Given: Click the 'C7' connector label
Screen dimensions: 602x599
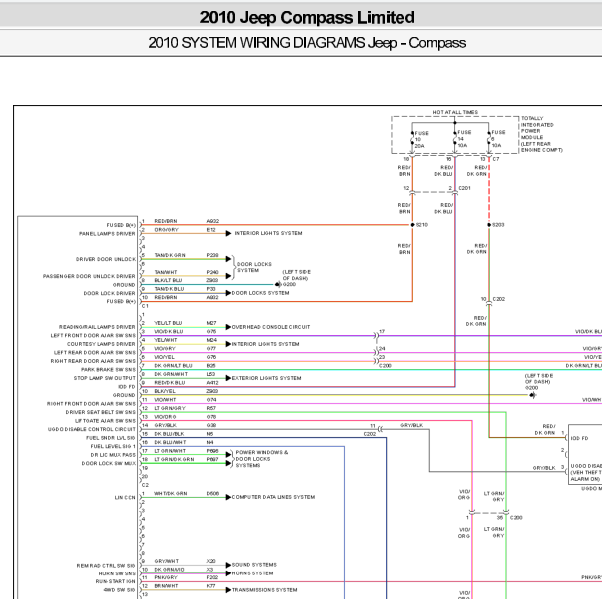Looking at the screenshot, I should [496, 159].
